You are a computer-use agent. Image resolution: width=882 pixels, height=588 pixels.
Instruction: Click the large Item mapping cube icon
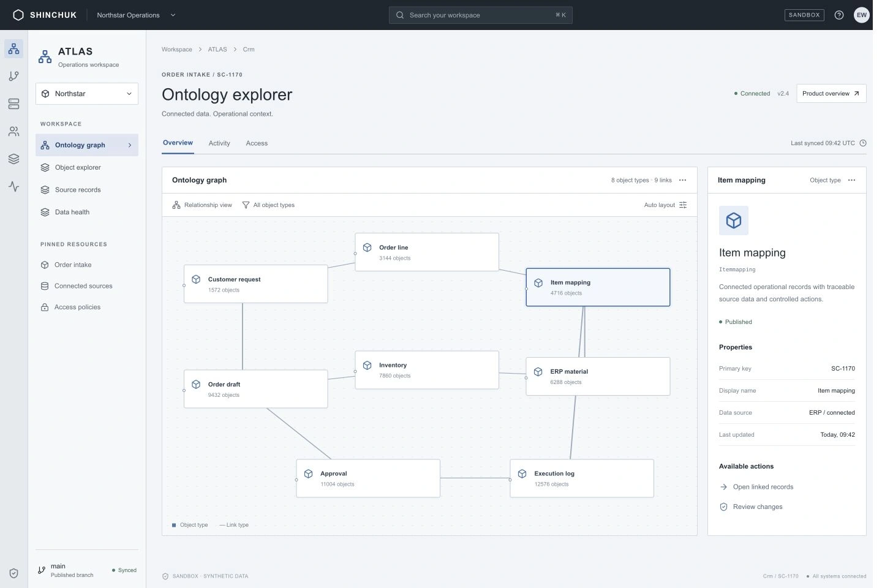pos(734,221)
